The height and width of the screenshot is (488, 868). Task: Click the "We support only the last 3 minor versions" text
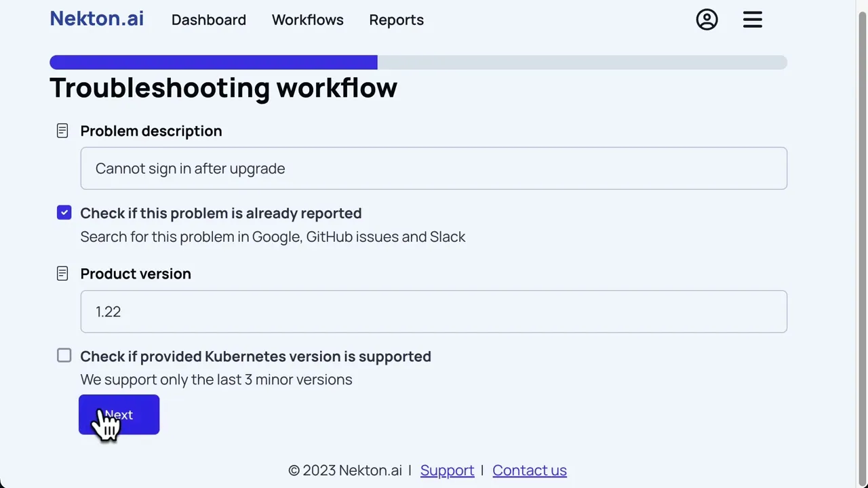(216, 380)
